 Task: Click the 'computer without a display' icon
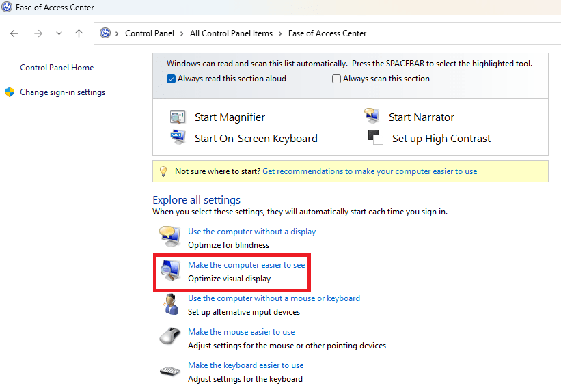170,236
